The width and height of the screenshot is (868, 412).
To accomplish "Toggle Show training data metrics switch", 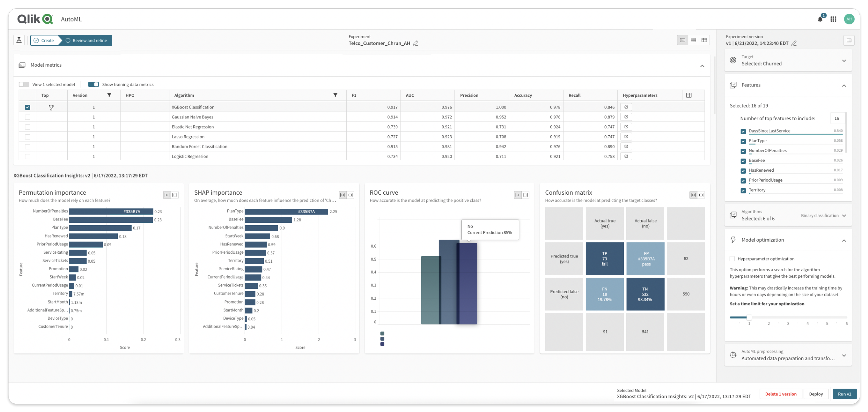I will pos(93,84).
